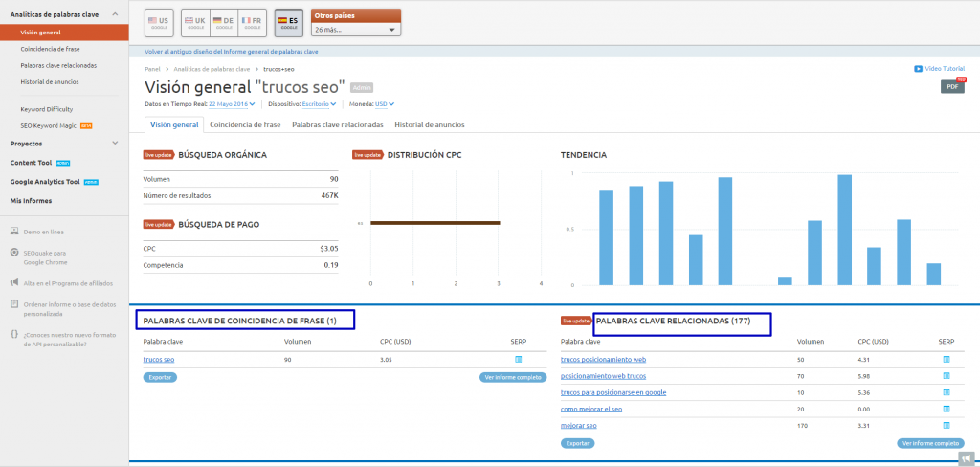Screen dimensions: 980x467
Task: Click Ver informe completo for phrase match
Action: point(513,378)
